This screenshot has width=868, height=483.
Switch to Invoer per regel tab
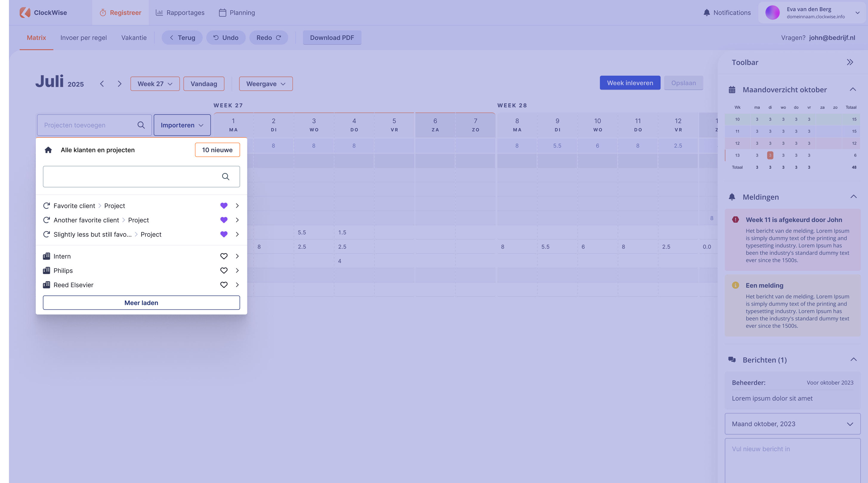[x=84, y=38]
